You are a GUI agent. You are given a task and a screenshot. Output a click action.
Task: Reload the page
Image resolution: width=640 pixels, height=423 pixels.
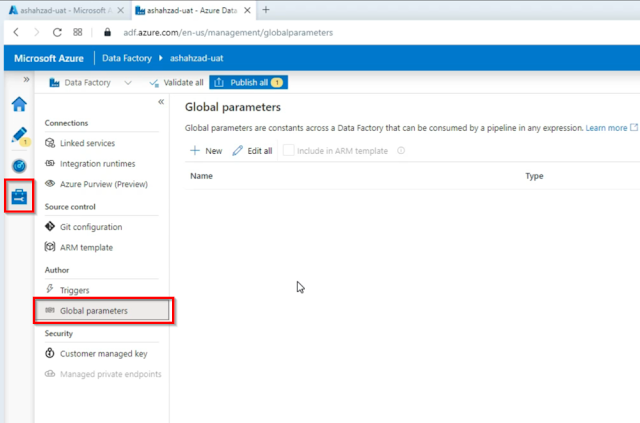(x=57, y=32)
